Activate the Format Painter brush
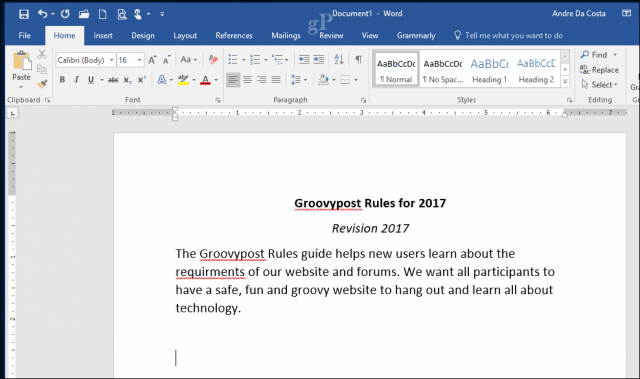 coord(42,84)
